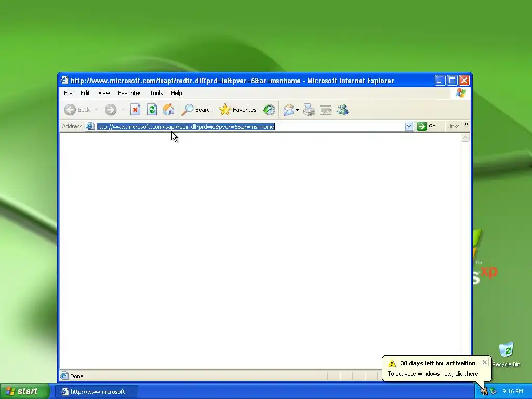This screenshot has height=399, width=532.
Task: Open the File menu
Action: coord(68,93)
